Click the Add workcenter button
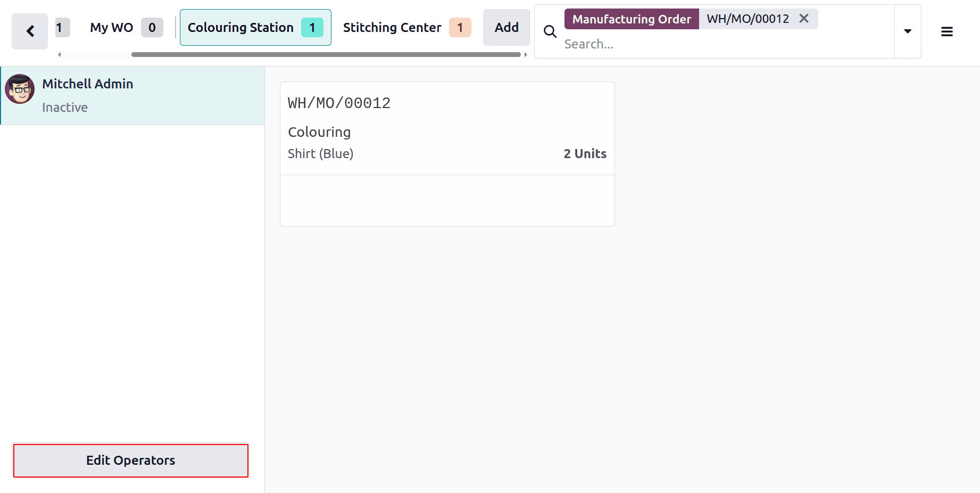 pyautogui.click(x=506, y=27)
